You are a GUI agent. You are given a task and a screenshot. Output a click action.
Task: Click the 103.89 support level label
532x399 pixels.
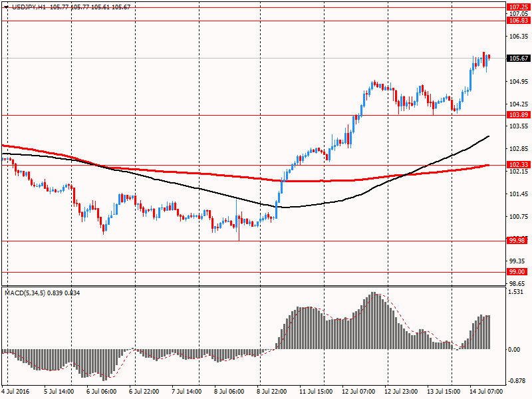(x=518, y=115)
